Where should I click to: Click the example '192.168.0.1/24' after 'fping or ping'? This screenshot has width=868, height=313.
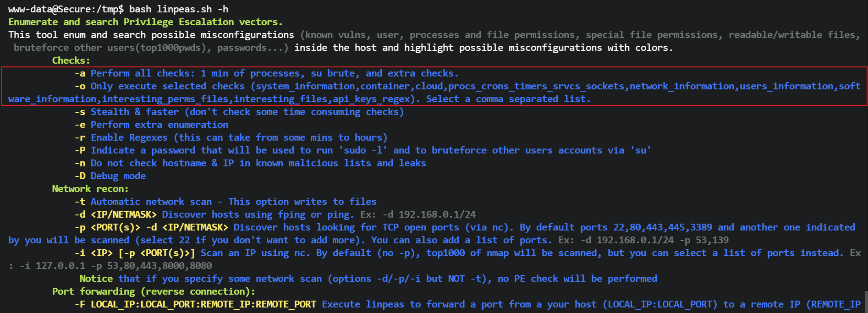click(x=437, y=214)
